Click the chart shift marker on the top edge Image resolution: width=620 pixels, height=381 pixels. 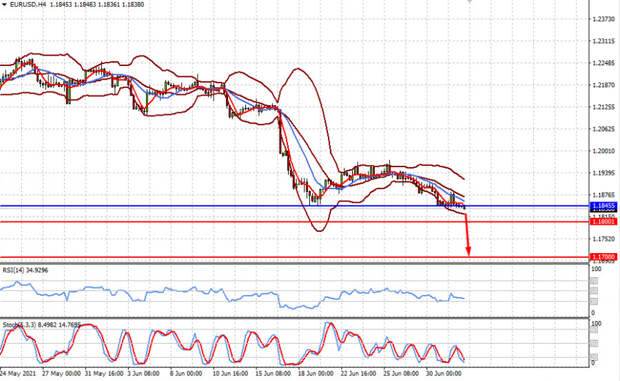(470, 1)
